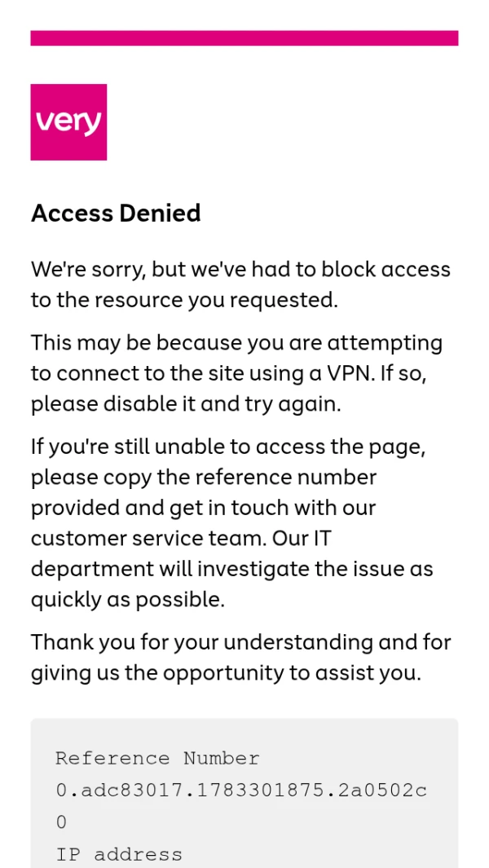Click "to the resource you requested." line
489x868 pixels.
pos(184,300)
